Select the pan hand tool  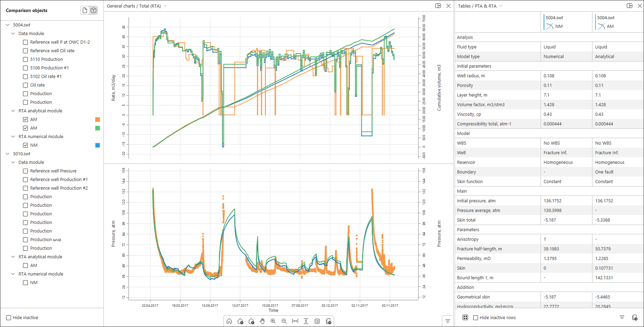pyautogui.click(x=262, y=321)
